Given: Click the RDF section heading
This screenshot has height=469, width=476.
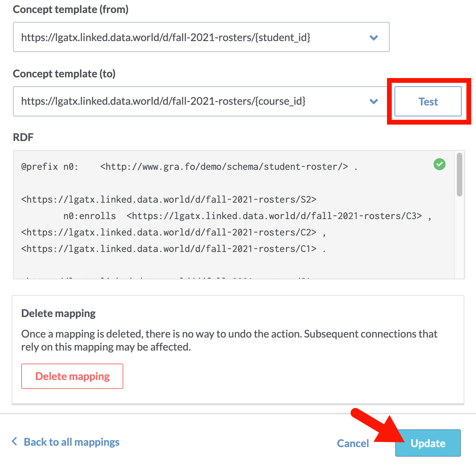Looking at the screenshot, I should pyautogui.click(x=23, y=137).
